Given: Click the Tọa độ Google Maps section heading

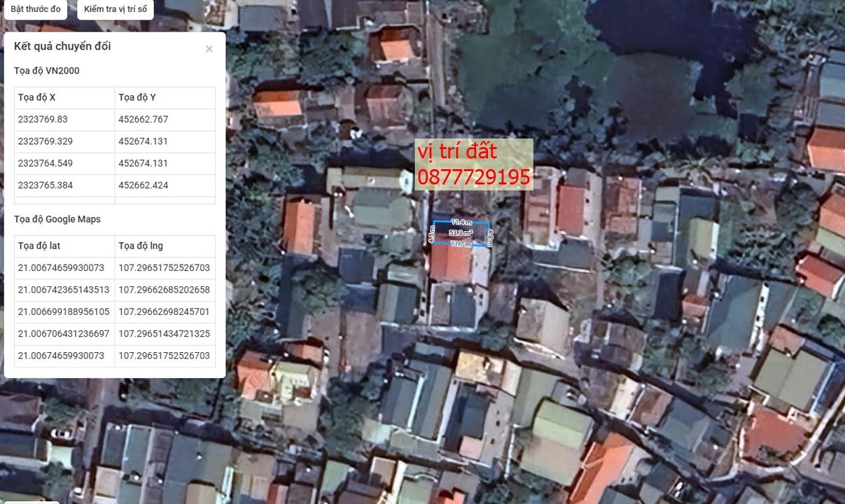Looking at the screenshot, I should (57, 219).
